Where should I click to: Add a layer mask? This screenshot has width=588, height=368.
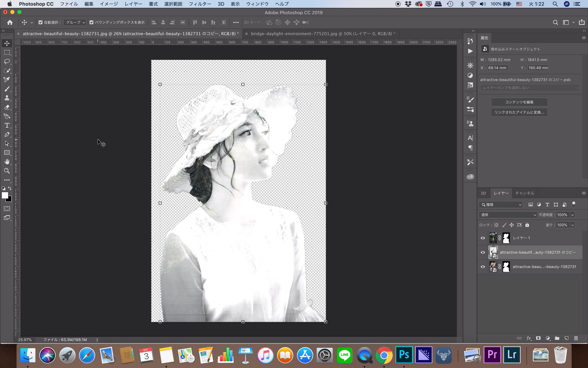[538, 338]
